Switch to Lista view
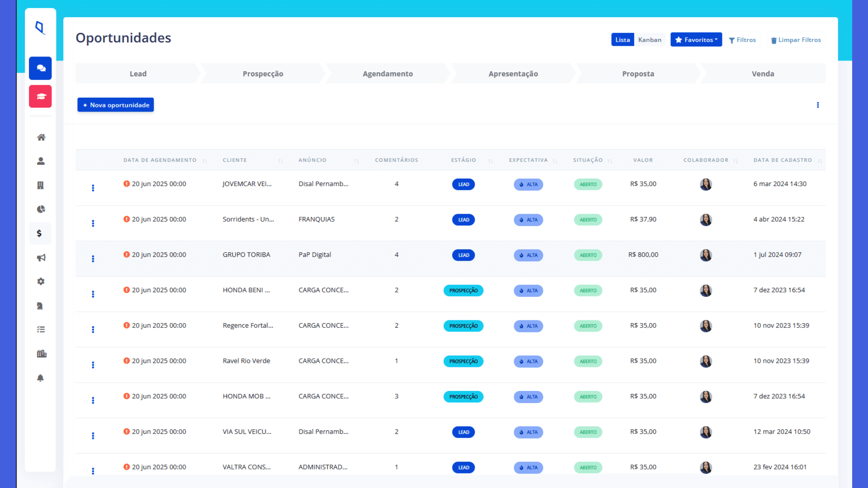 pyautogui.click(x=623, y=40)
